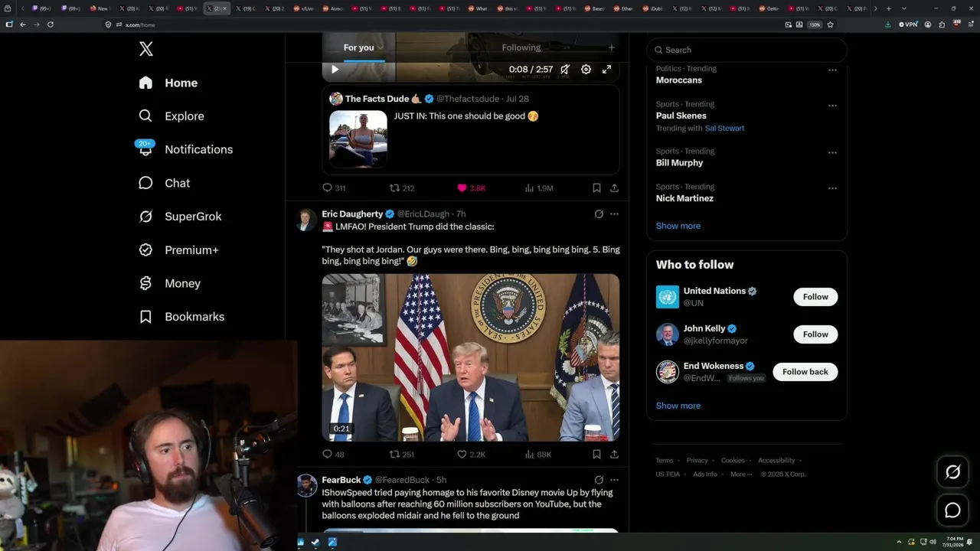The image size is (980, 551).
Task: Click Eric Daugherty's display name
Action: click(352, 214)
